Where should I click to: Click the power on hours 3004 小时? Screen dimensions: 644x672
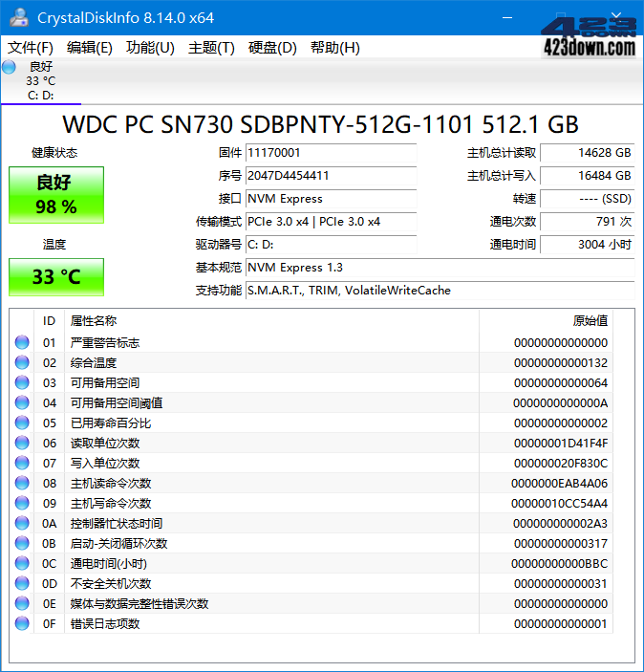587,245
